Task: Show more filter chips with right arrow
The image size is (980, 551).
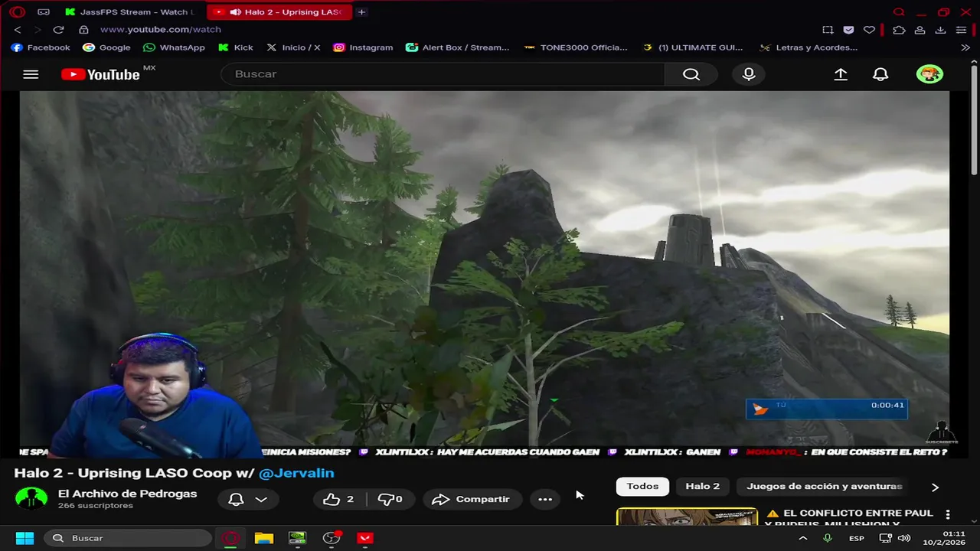Action: pos(935,487)
